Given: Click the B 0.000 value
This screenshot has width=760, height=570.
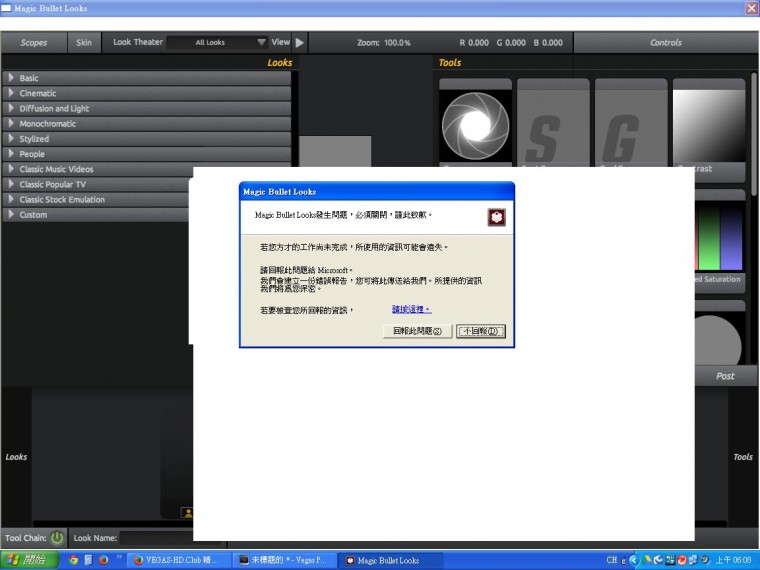Looking at the screenshot, I should [x=548, y=43].
